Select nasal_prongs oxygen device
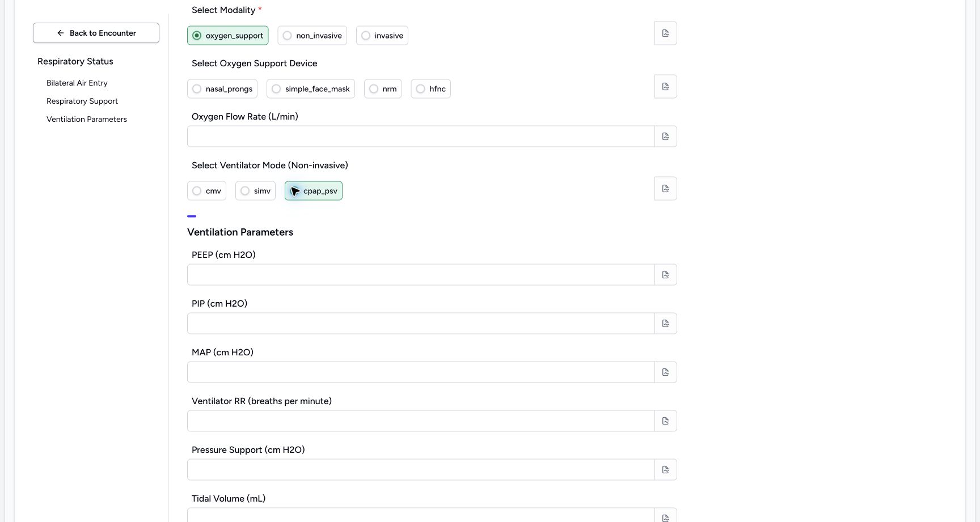The image size is (980, 522). click(222, 89)
